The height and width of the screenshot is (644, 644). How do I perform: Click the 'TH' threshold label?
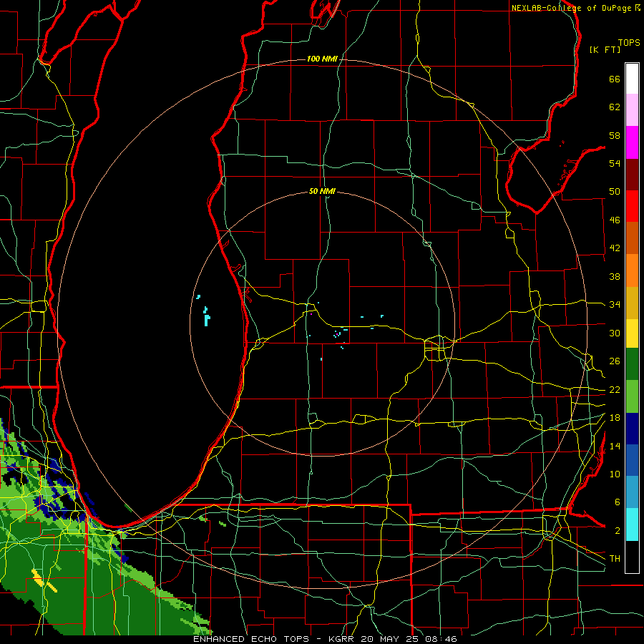coord(615,559)
